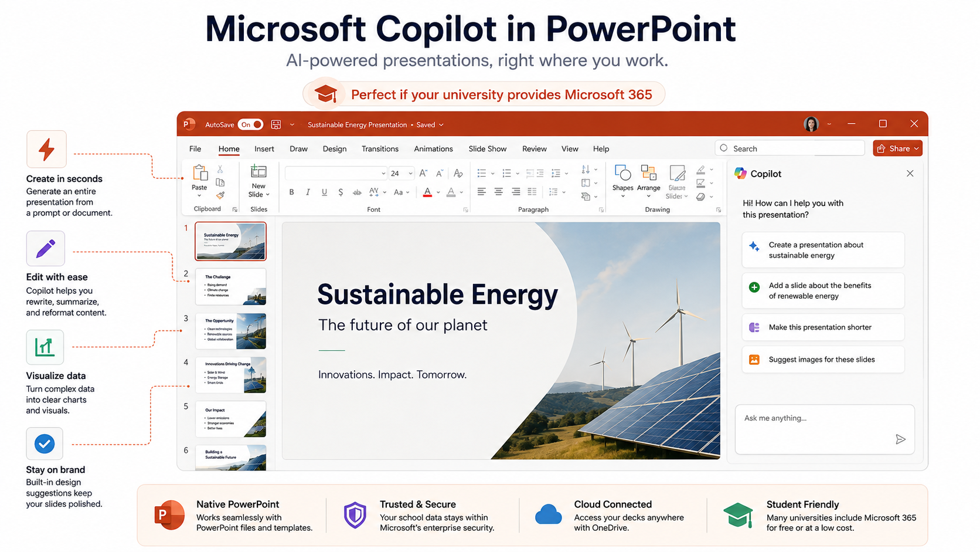Open the File menu
Viewport: 980px width, 552px height.
(x=195, y=149)
